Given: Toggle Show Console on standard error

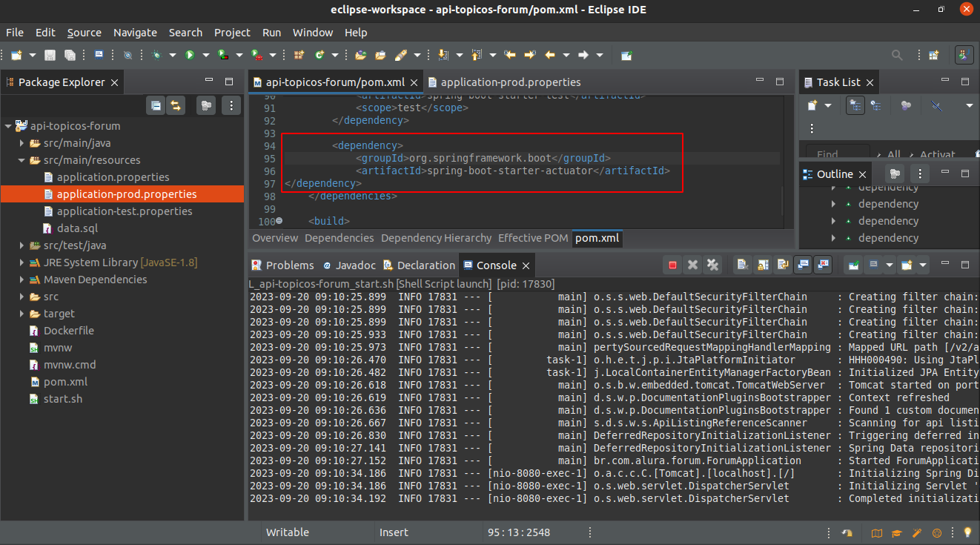Looking at the screenshot, I should pos(823,265).
